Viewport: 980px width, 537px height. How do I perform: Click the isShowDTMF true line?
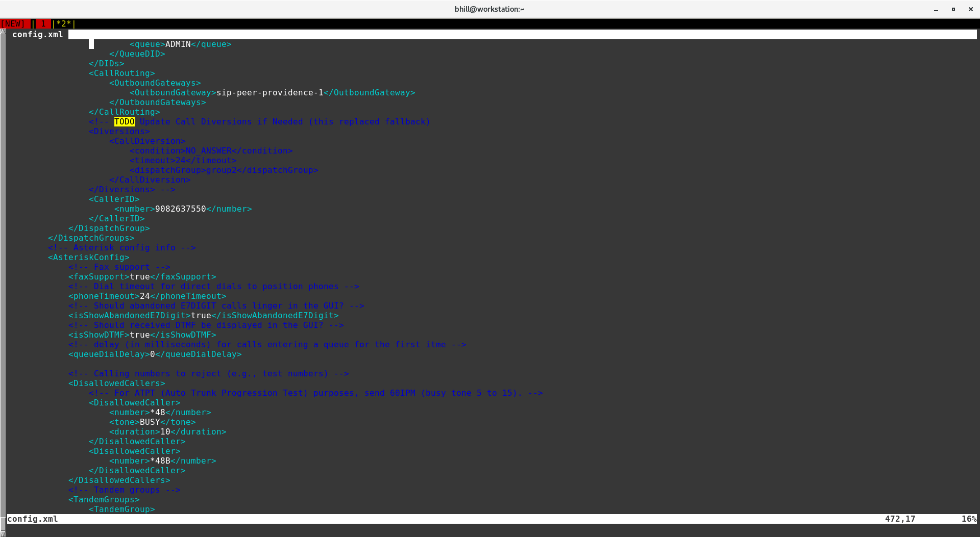(142, 335)
